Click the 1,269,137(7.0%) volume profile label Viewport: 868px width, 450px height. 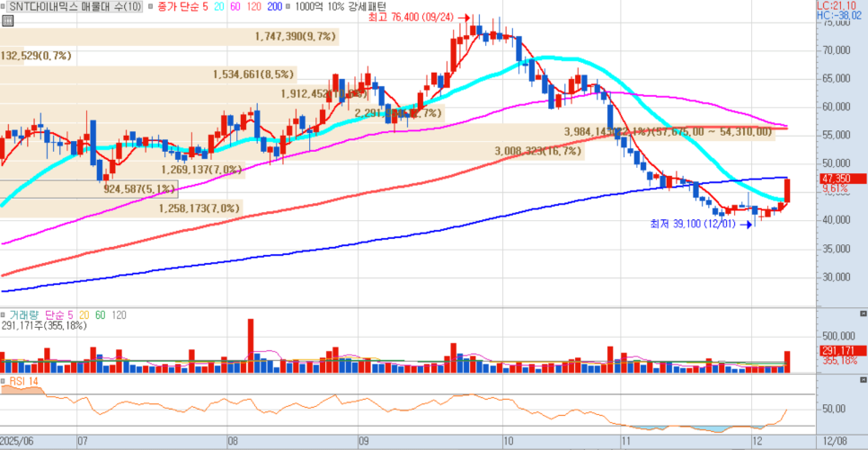click(201, 170)
